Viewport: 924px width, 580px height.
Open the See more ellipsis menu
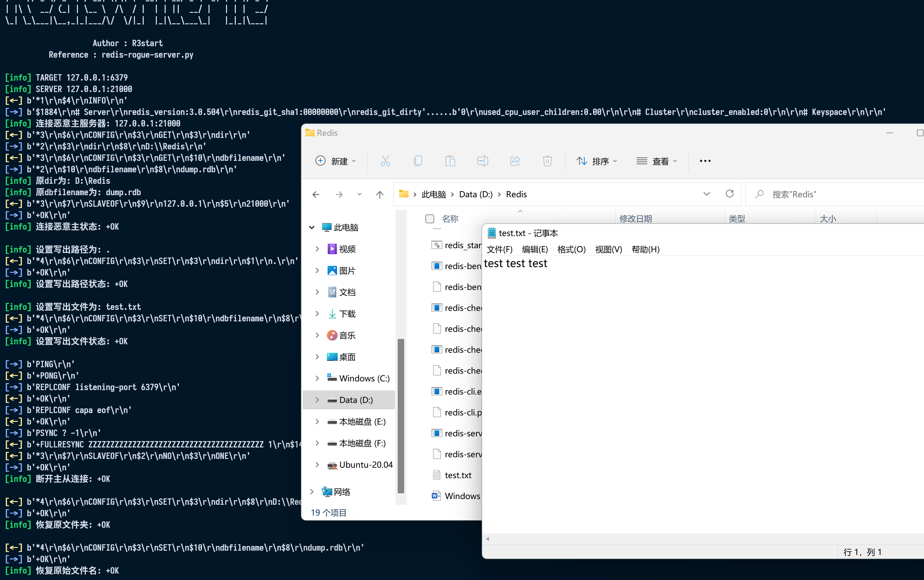[x=705, y=161]
